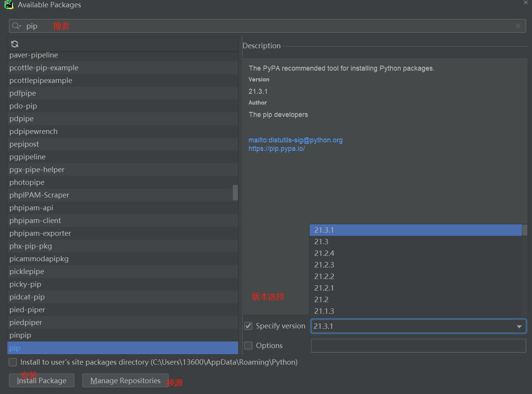The image size is (532, 394).
Task: Click the version dropdown list scrollbar thumb
Action: click(525, 230)
